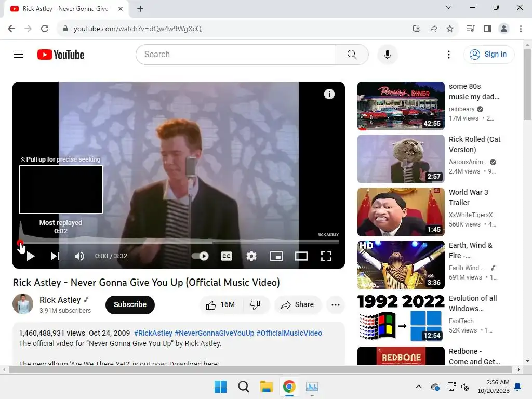This screenshot has width=532, height=399.
Task: Click the Sign in button
Action: [489, 54]
